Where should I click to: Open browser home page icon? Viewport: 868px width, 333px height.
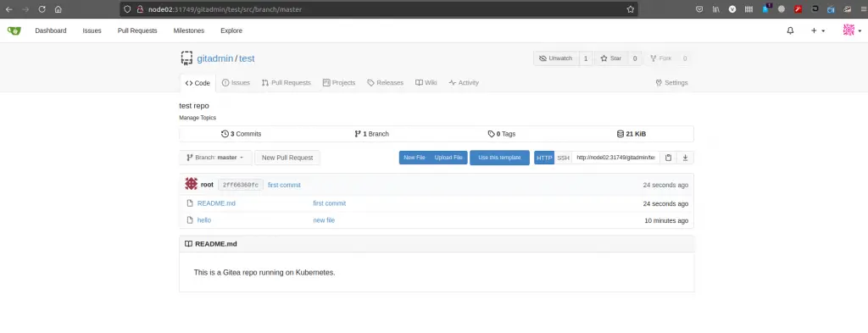pyautogui.click(x=58, y=9)
